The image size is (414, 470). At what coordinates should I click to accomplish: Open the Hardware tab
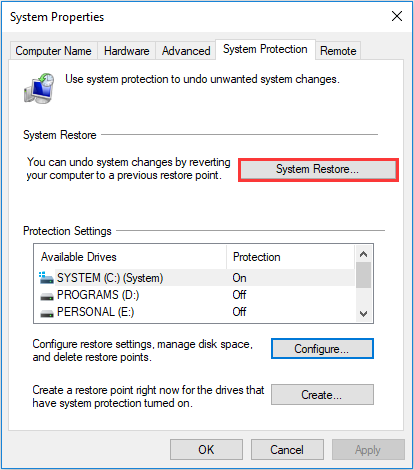coord(126,51)
